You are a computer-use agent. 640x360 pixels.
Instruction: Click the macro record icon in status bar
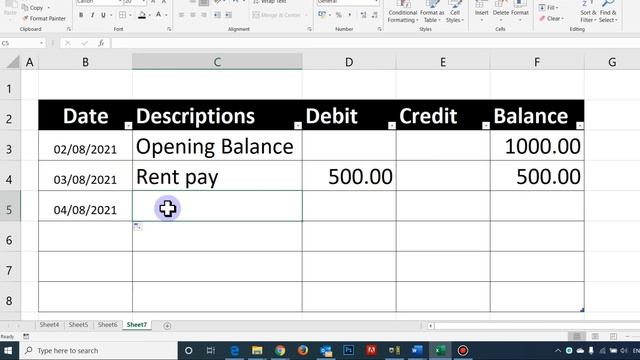26,336
